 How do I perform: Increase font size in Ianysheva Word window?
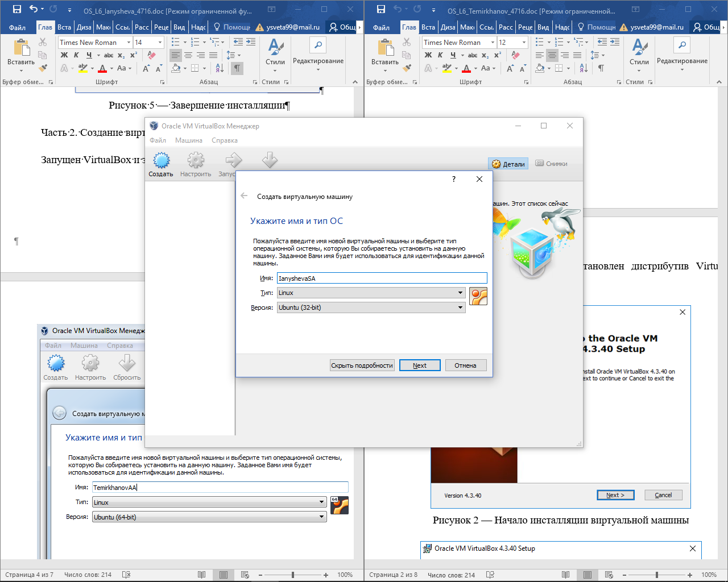pyautogui.click(x=146, y=68)
